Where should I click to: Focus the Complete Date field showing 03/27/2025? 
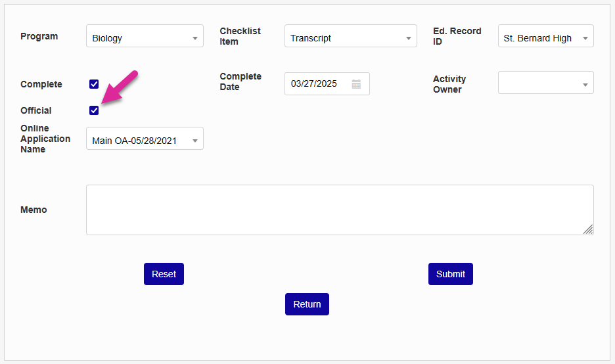(315, 84)
